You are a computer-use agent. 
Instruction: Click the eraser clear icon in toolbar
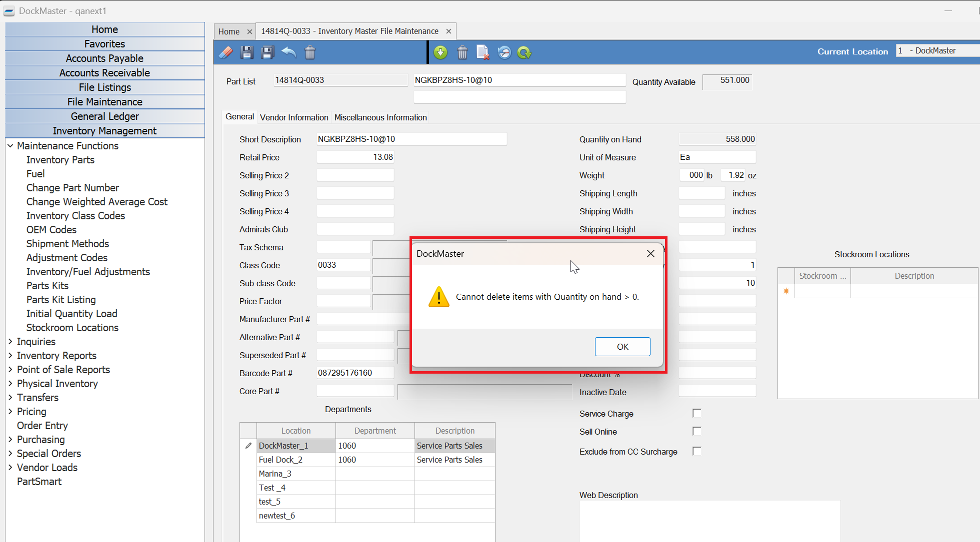[x=226, y=52]
